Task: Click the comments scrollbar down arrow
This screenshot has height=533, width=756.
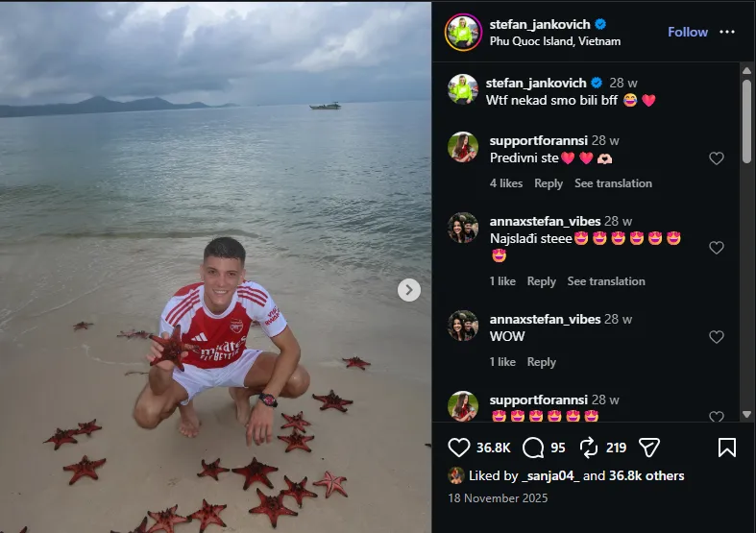Action: [x=746, y=415]
